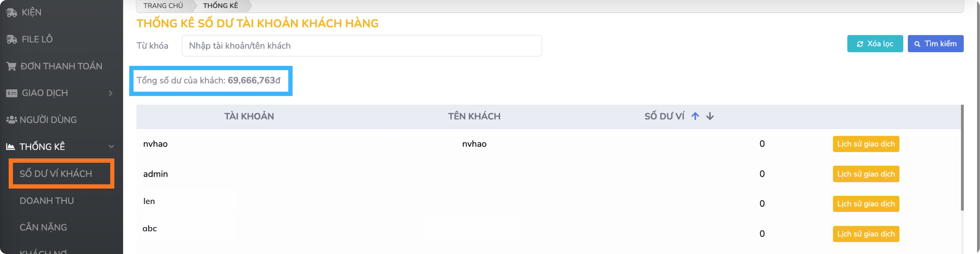View Lịch sử giao dịch for nvhao
This screenshot has height=254, width=980.
pyautogui.click(x=865, y=144)
